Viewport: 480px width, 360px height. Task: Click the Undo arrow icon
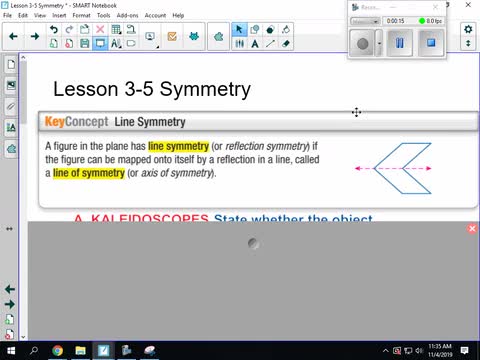point(54,30)
